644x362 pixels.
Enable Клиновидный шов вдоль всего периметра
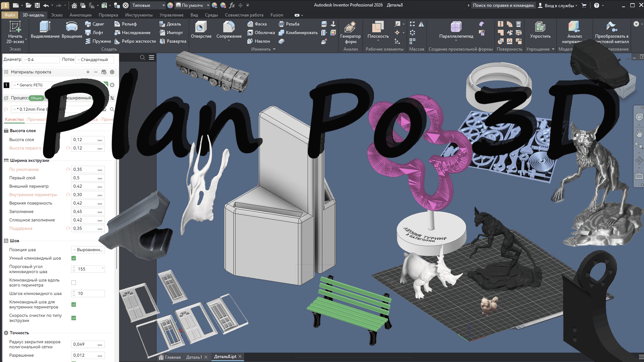[74, 283]
